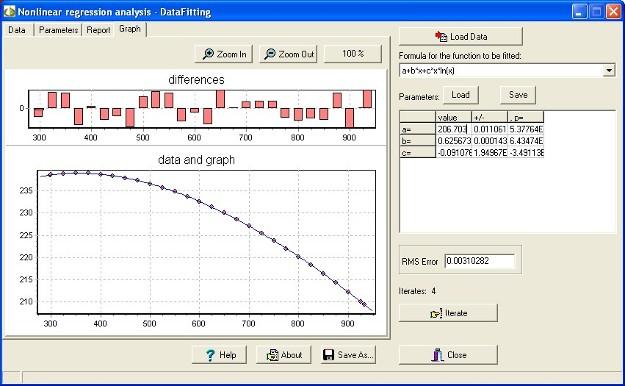Load parameters with the Load button

pyautogui.click(x=460, y=95)
